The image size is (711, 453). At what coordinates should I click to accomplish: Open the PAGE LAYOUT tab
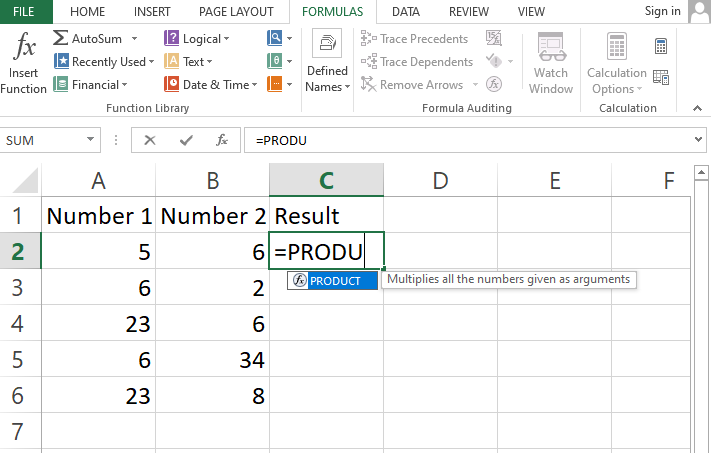[x=238, y=12]
